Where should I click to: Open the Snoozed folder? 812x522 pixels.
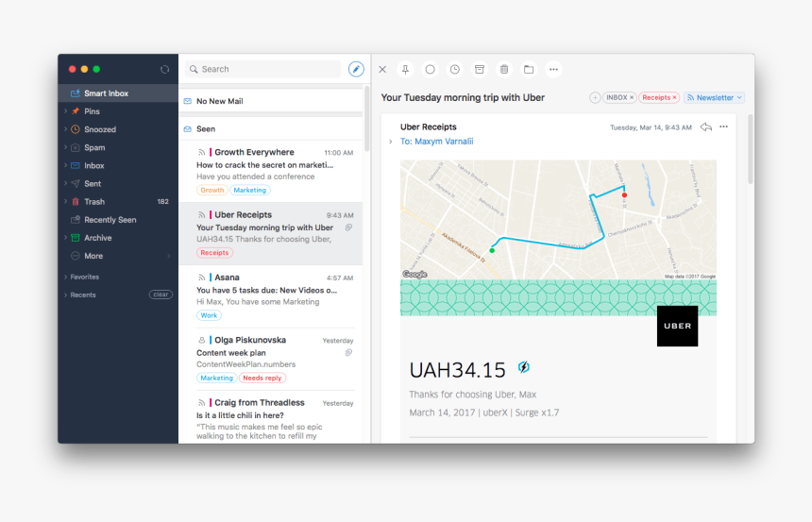[x=118, y=129]
